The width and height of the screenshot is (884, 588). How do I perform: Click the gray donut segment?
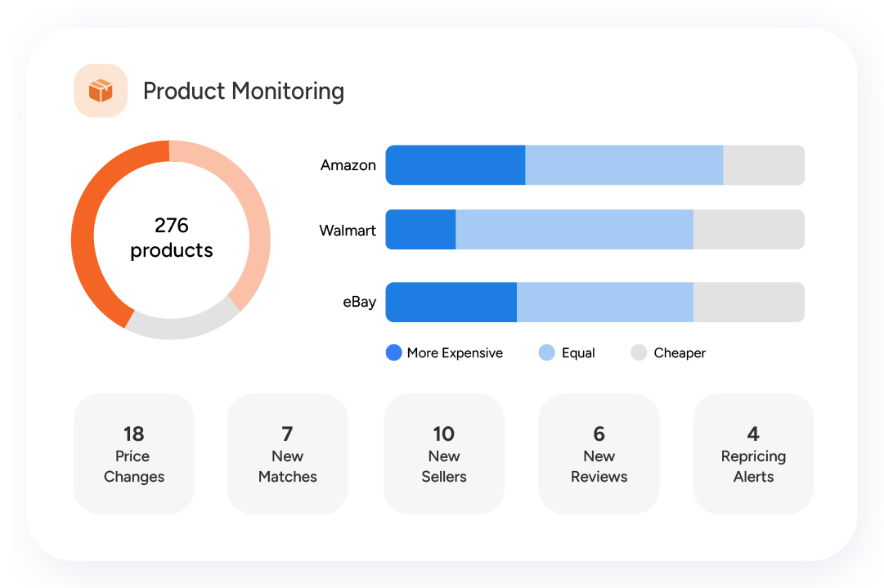click(x=183, y=327)
